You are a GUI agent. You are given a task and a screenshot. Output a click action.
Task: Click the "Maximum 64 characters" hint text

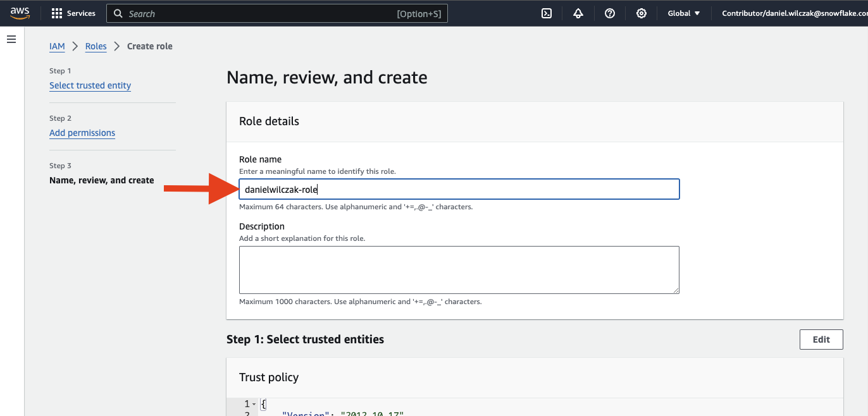pos(356,207)
